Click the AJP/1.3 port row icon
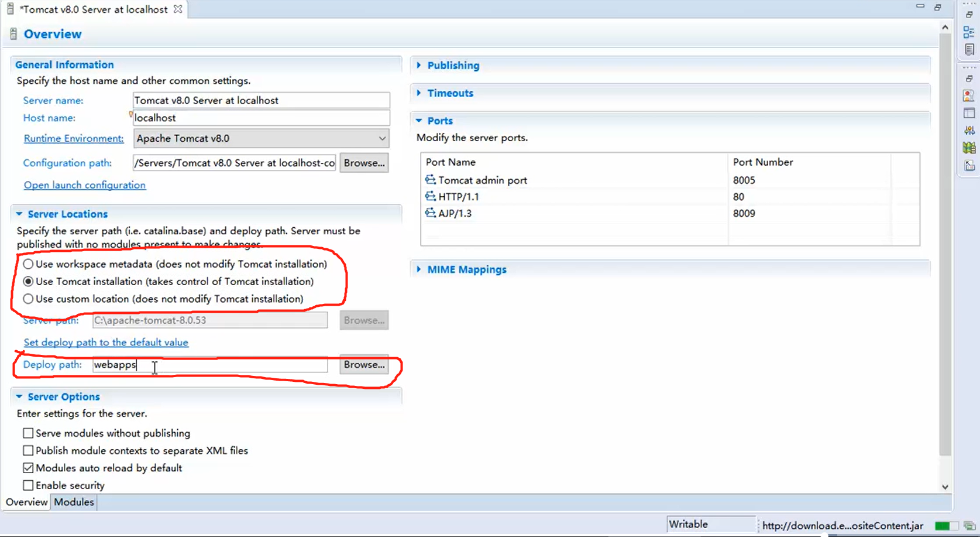The image size is (980, 537). pyautogui.click(x=431, y=213)
